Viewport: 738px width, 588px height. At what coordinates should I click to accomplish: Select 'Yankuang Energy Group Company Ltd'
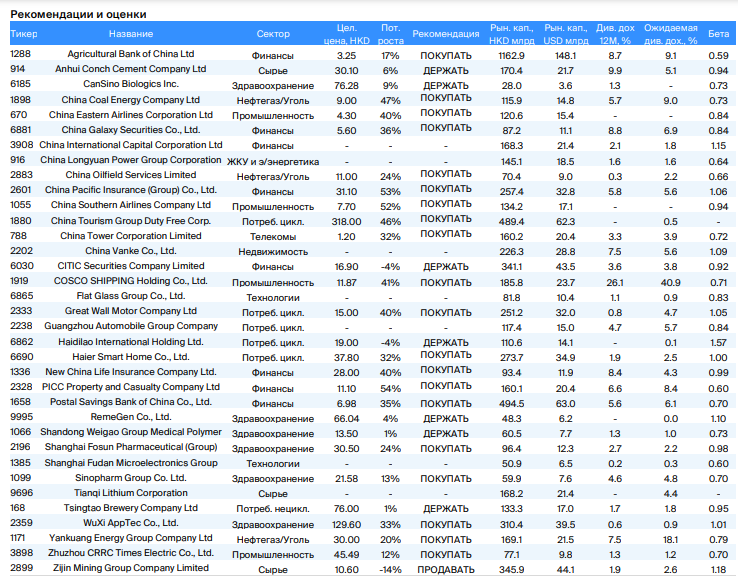(131, 539)
